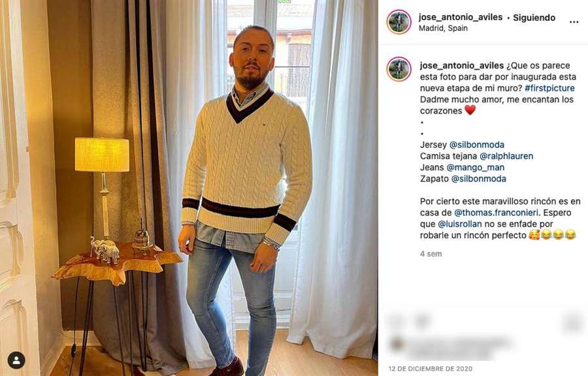588x376 pixels.
Task: Click the avatar beside the caption
Action: click(399, 69)
